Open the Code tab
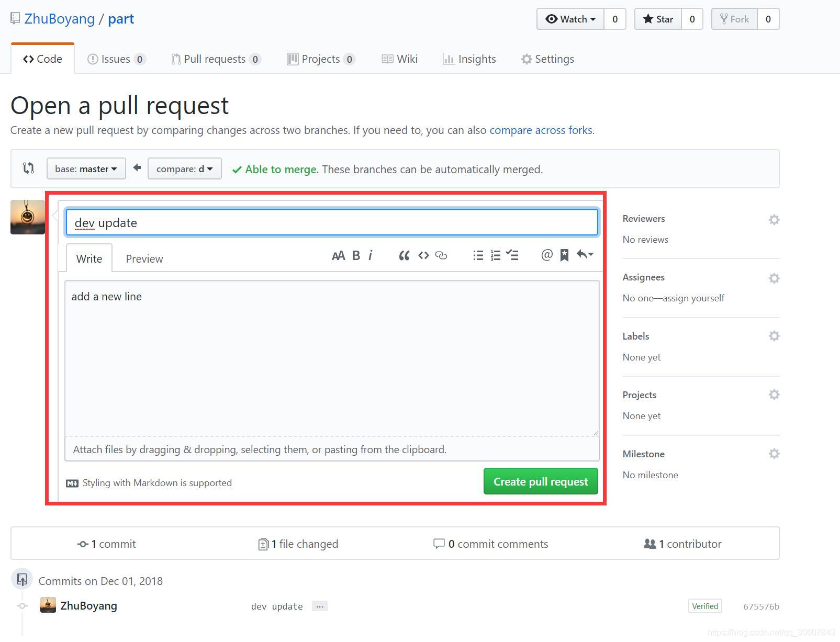This screenshot has height=642, width=840. pyautogui.click(x=42, y=59)
